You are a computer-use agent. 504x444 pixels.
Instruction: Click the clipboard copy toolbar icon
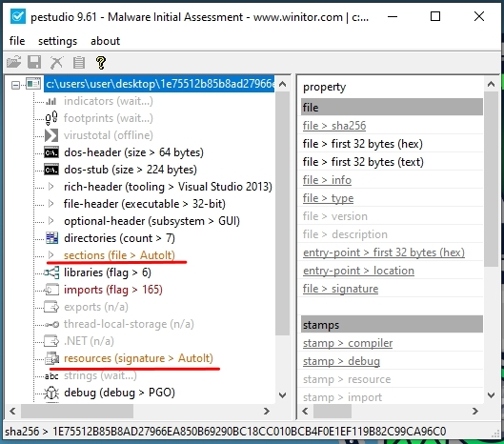(x=79, y=62)
